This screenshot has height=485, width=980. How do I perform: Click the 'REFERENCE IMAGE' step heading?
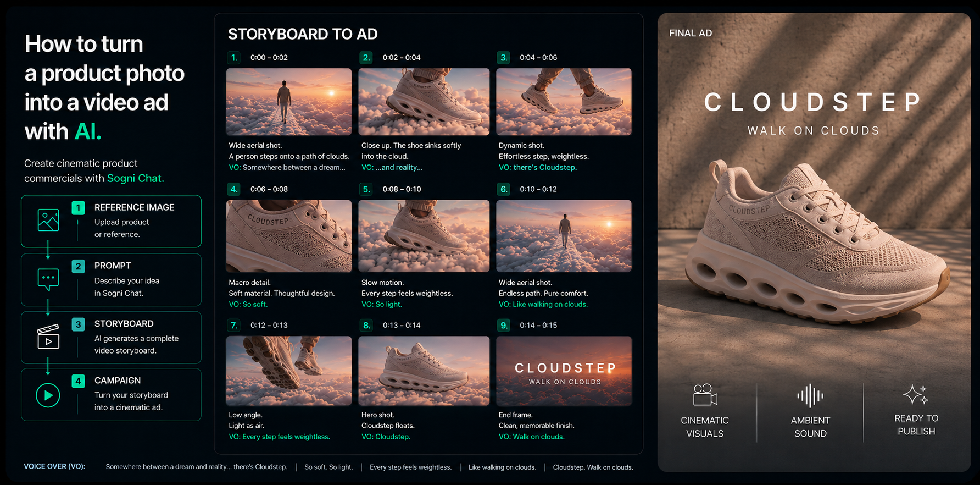(134, 207)
